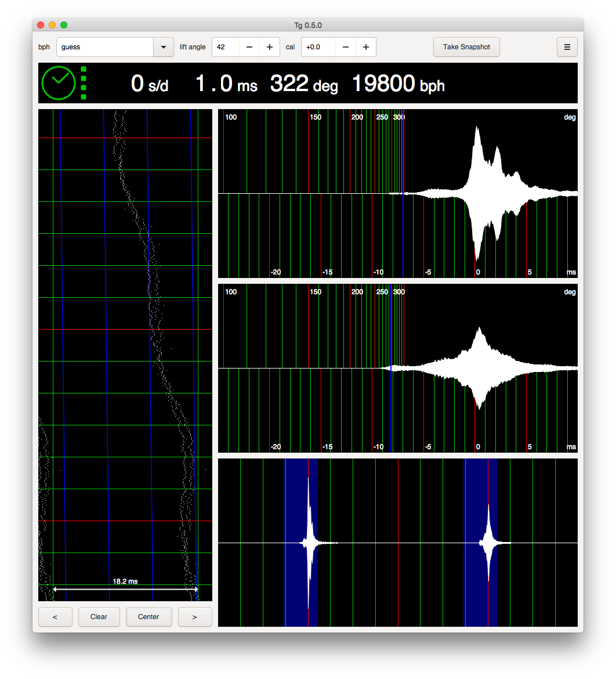
Task: Click the bph guess text field
Action: (104, 47)
